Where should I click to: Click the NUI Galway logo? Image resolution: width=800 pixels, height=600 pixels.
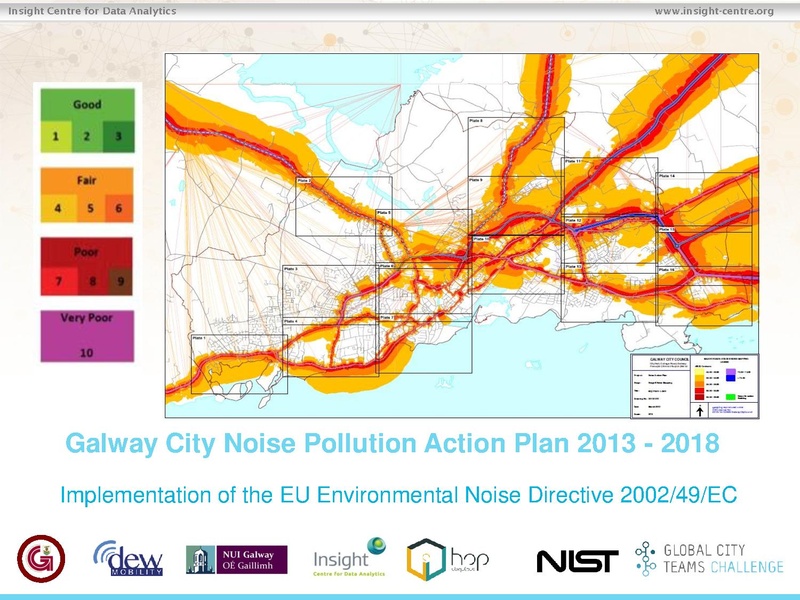tap(237, 557)
